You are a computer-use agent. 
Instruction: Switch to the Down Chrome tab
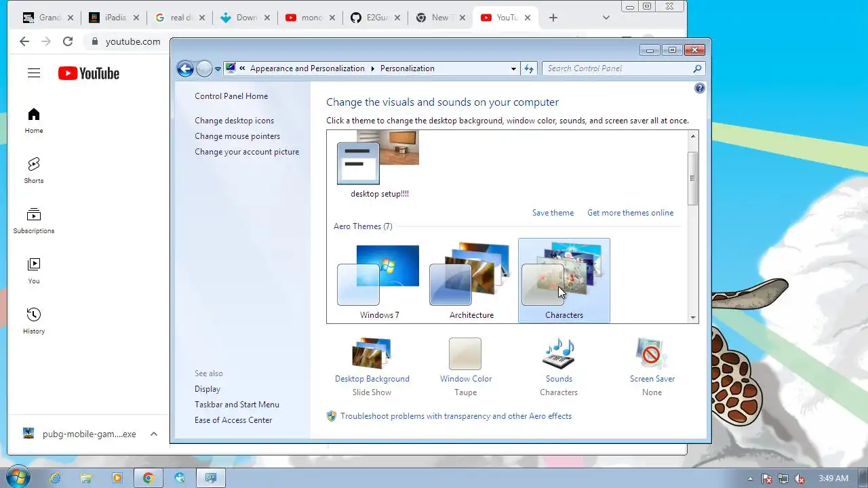click(244, 18)
